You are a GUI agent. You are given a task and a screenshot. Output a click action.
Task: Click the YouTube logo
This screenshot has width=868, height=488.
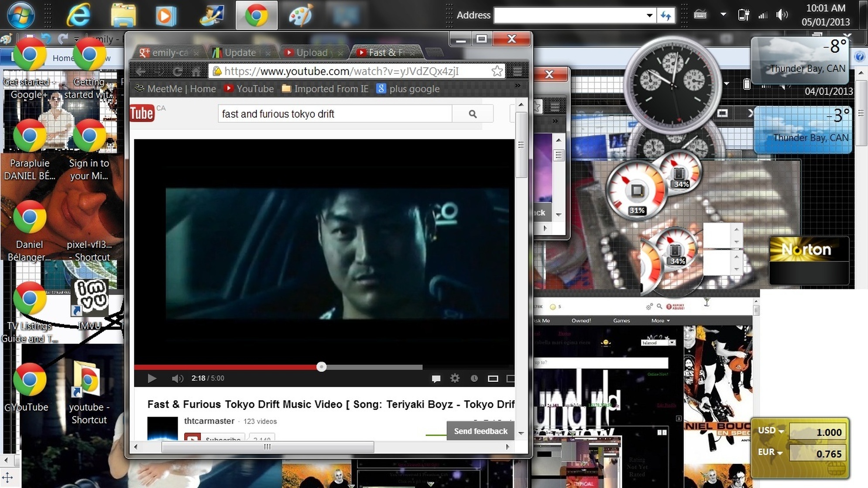pyautogui.click(x=142, y=113)
